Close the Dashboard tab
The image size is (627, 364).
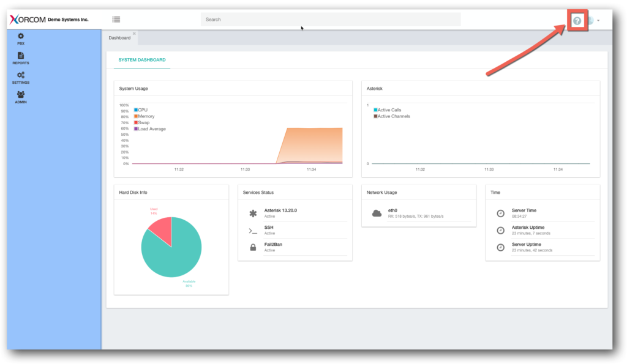[134, 34]
